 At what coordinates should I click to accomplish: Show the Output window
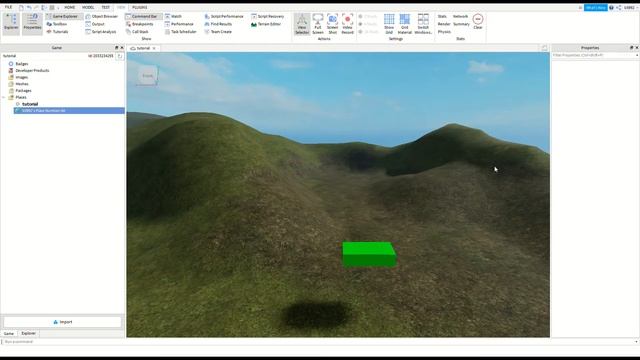point(95,24)
